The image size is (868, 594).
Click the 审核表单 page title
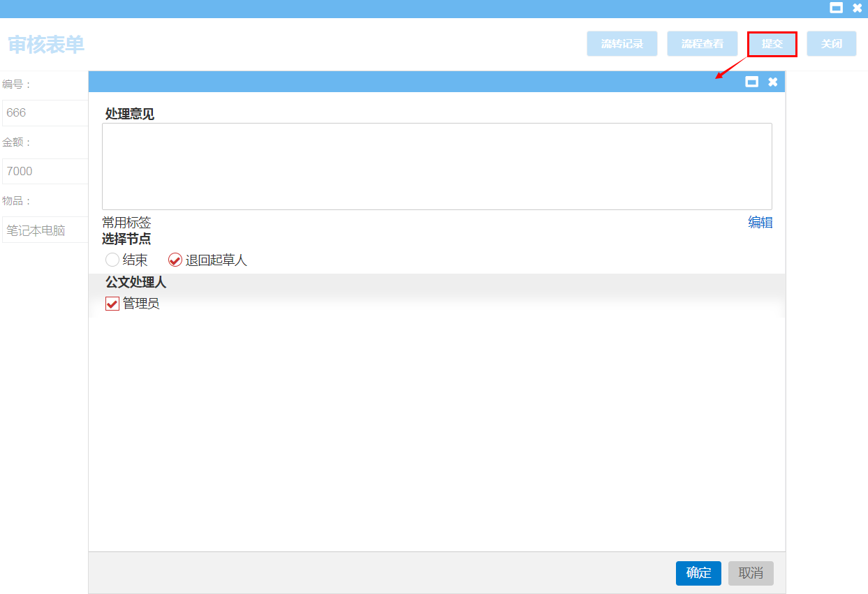46,45
